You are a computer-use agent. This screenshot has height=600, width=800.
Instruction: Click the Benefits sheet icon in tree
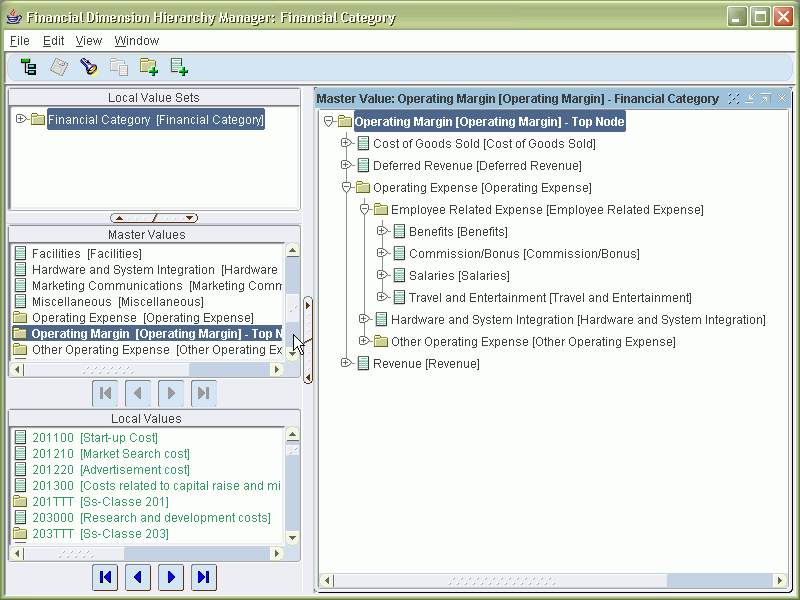coord(399,231)
